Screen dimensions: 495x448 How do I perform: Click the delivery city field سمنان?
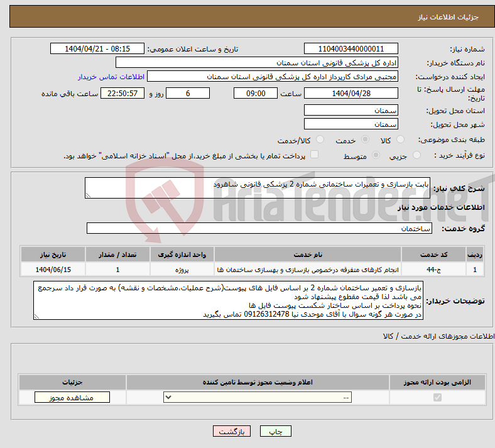click(351, 124)
